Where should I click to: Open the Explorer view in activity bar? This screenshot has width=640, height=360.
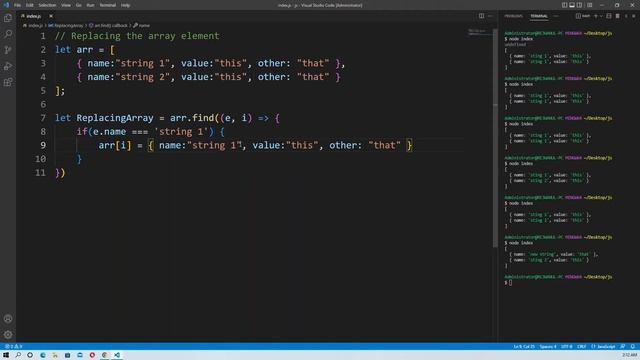[8, 18]
